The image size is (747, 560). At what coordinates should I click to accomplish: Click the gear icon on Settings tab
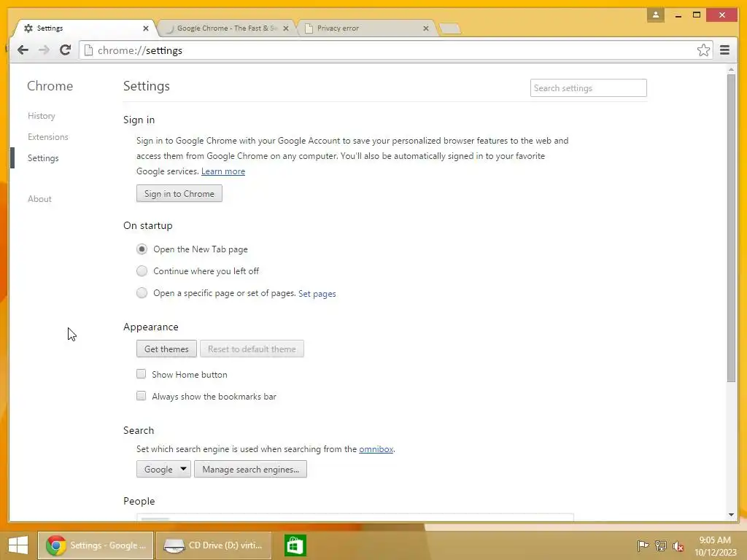click(x=28, y=28)
